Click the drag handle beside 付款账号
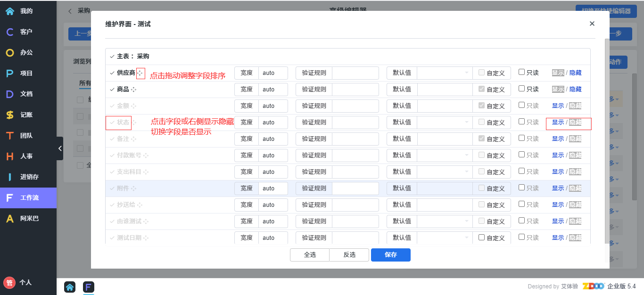This screenshot has width=644, height=295. click(x=146, y=156)
